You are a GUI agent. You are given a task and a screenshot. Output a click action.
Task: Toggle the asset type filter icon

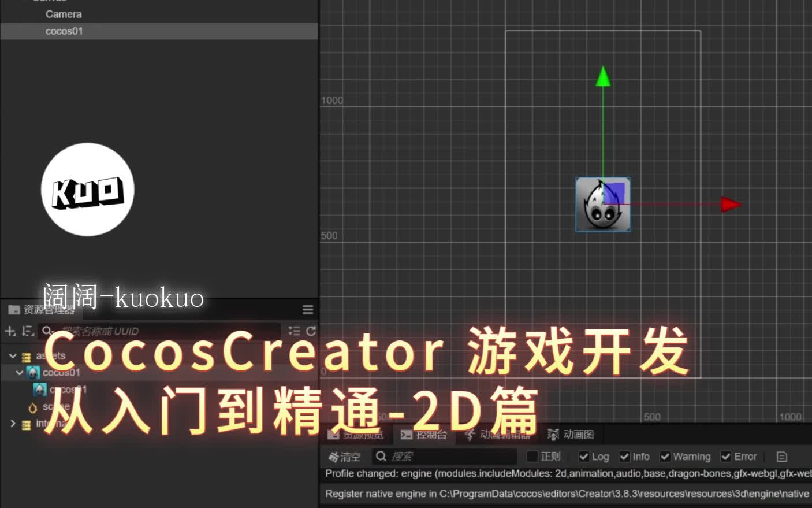294,331
